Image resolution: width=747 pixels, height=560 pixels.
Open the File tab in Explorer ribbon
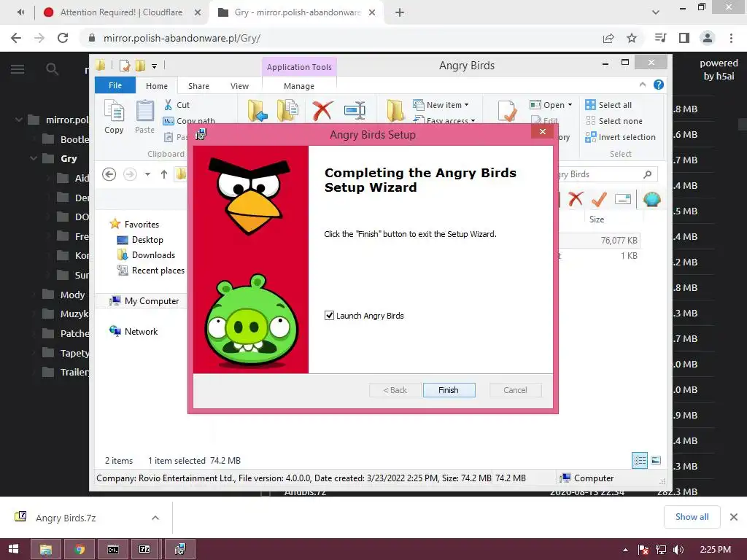point(115,85)
